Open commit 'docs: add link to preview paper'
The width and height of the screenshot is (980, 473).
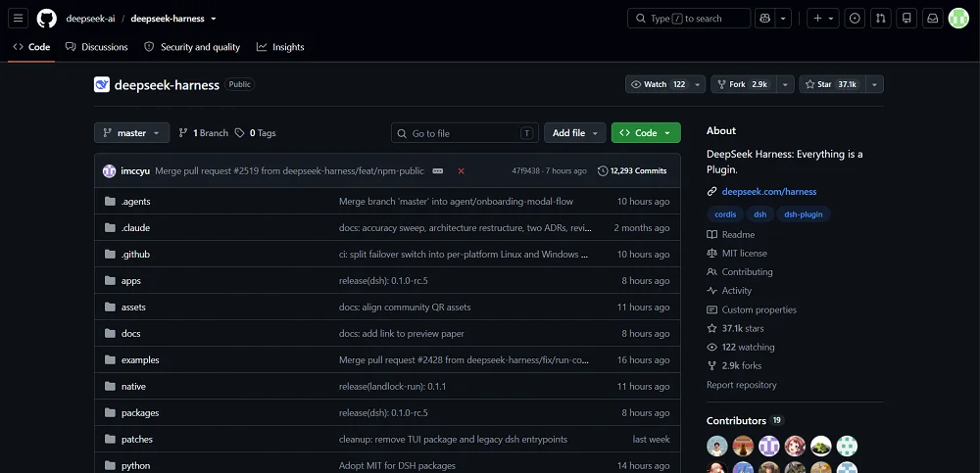point(401,334)
